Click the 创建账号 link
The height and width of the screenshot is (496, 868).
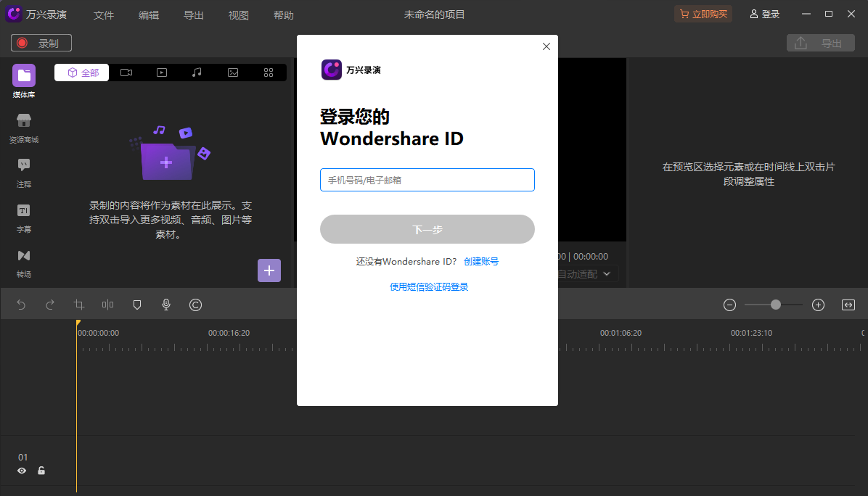click(x=481, y=261)
